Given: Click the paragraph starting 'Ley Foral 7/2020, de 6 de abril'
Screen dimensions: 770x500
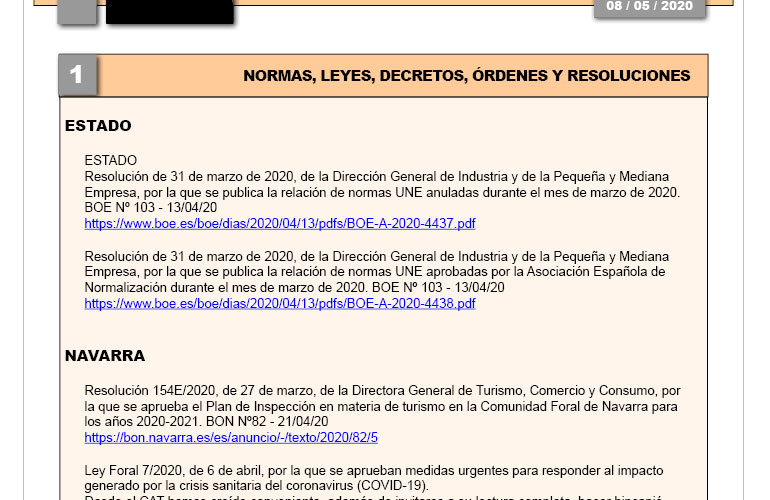Looking at the screenshot, I should [x=374, y=478].
